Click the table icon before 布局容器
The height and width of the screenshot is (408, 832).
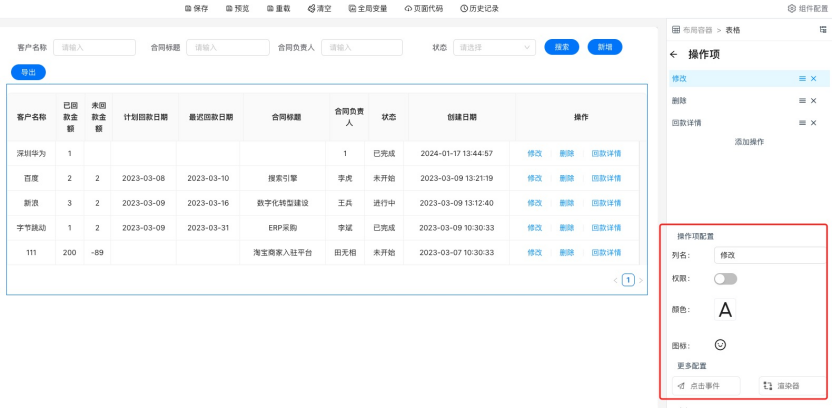675,30
